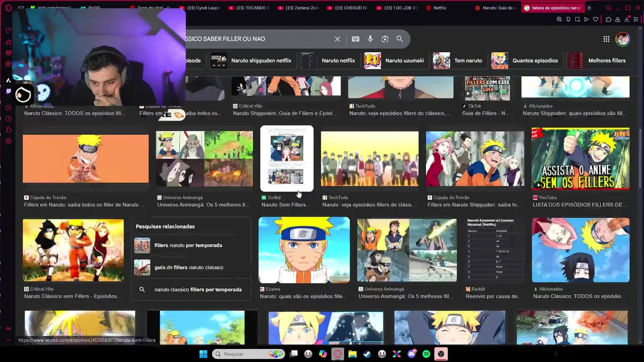Open the on-screen keyboard input tool
Image resolution: width=644 pixels, height=362 pixels.
click(356, 39)
